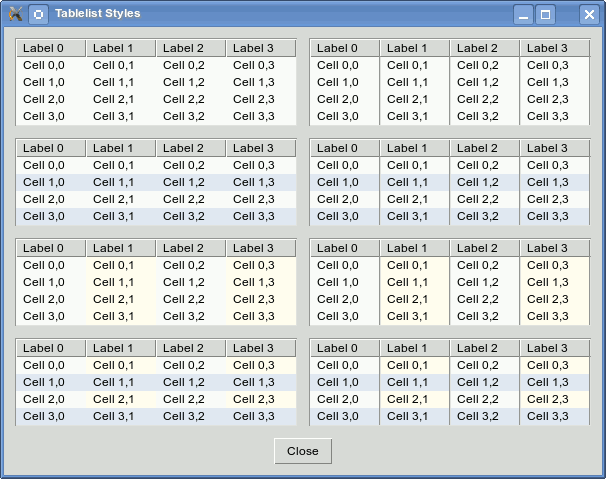Click Label 3 header in top-right separated table

(x=555, y=48)
